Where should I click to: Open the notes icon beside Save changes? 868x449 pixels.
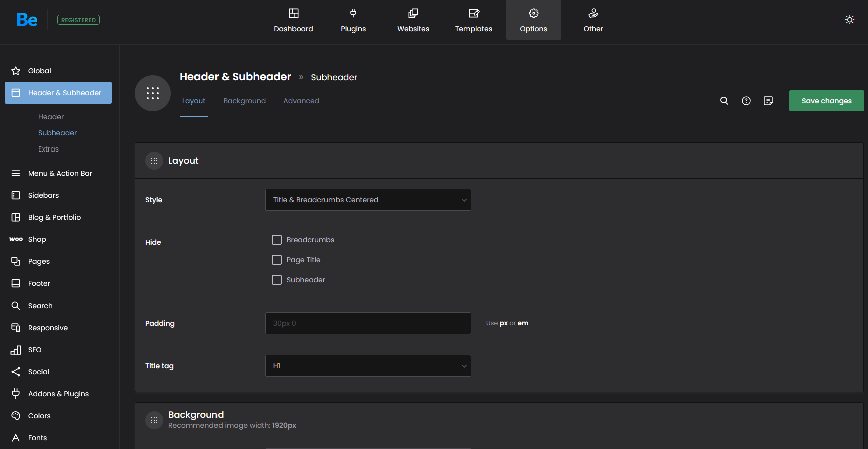[x=768, y=101]
